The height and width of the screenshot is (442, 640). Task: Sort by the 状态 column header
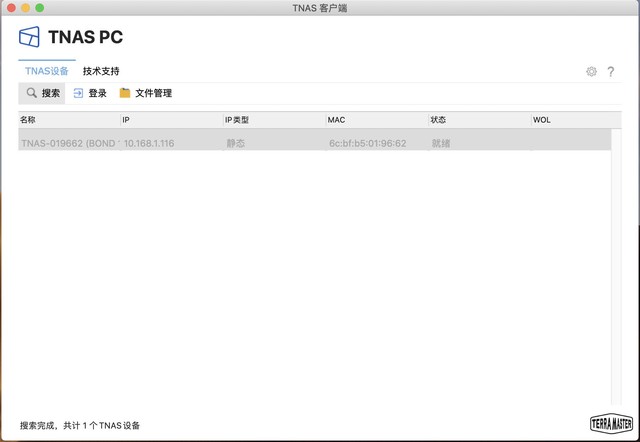coord(480,120)
